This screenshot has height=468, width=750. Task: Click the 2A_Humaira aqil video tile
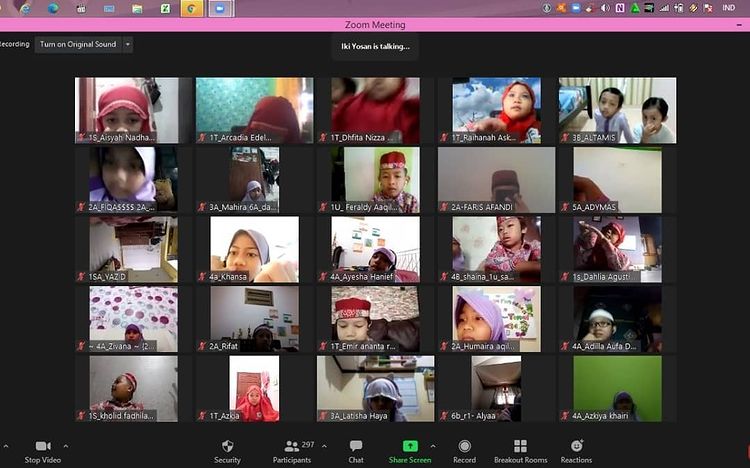pos(496,319)
